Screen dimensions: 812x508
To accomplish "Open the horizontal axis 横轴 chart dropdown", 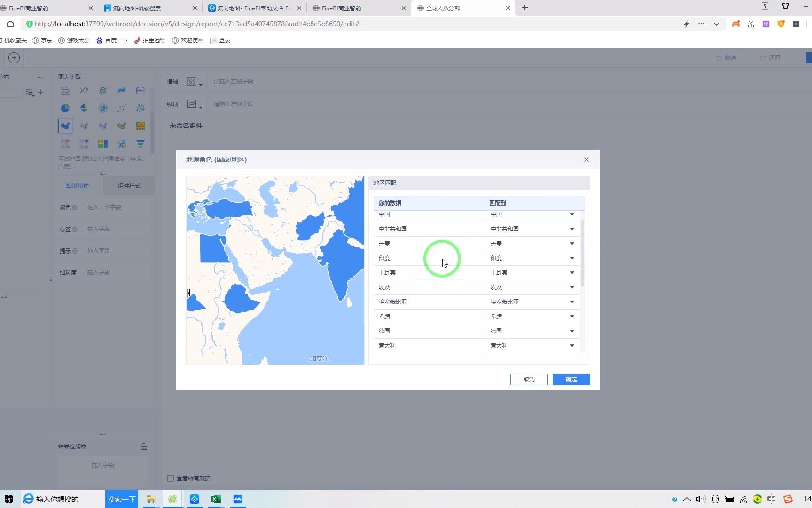I will coord(194,82).
